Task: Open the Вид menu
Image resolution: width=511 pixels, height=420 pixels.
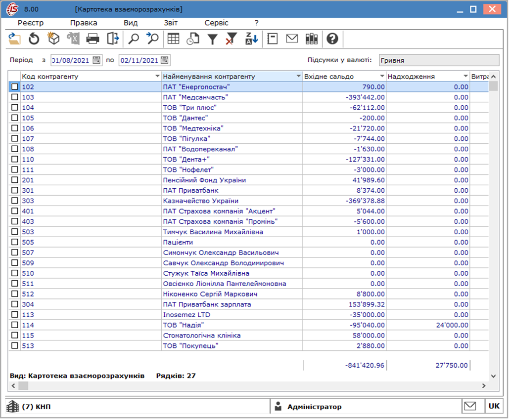Action: coord(131,23)
